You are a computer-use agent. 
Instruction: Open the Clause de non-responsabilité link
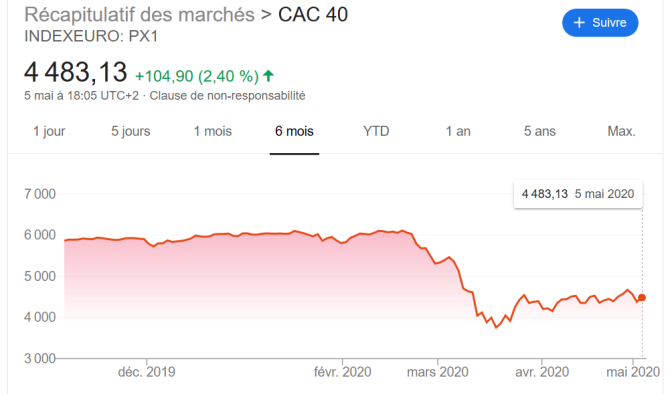[x=227, y=96]
